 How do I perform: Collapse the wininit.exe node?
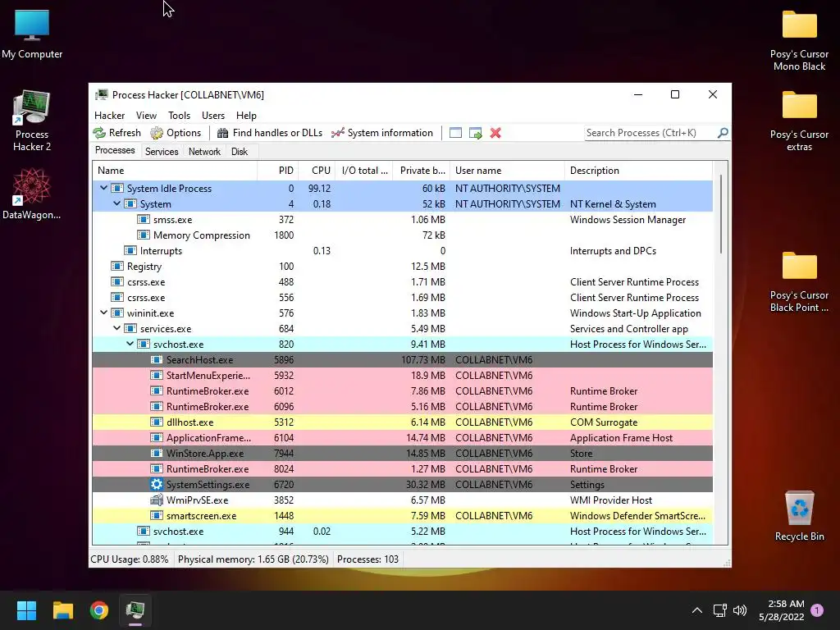103,313
